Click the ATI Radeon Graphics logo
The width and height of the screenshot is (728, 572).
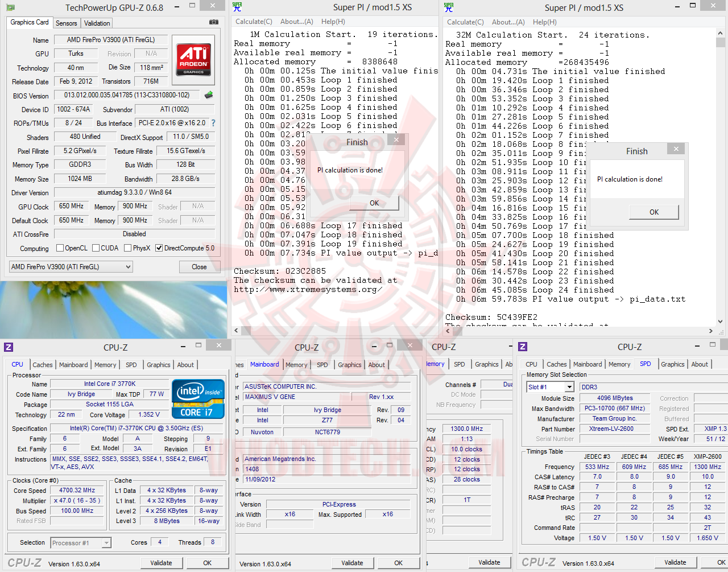pyautogui.click(x=193, y=60)
